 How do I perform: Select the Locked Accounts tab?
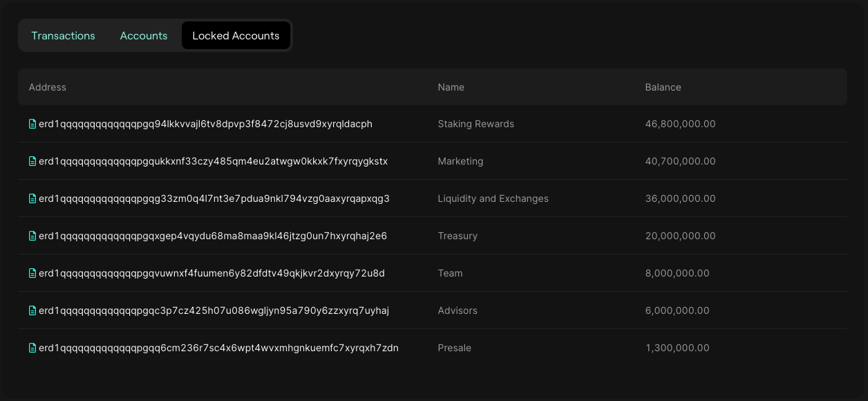[236, 35]
